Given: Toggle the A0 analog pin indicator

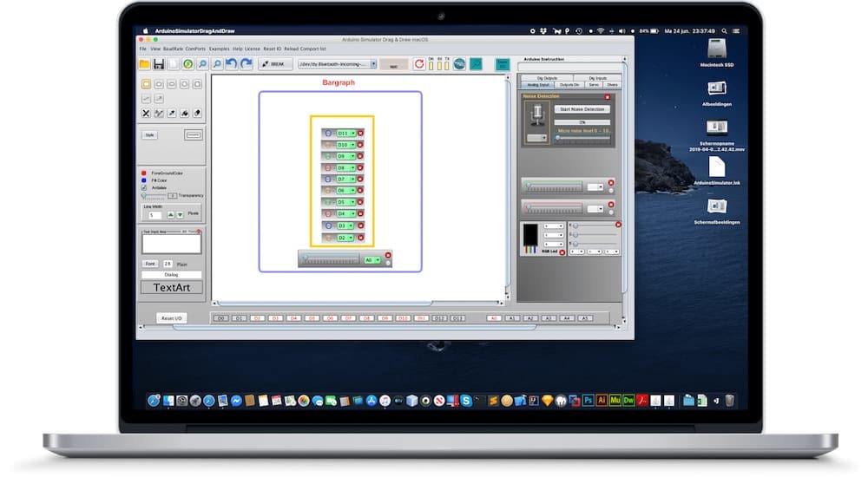Looking at the screenshot, I should (494, 318).
